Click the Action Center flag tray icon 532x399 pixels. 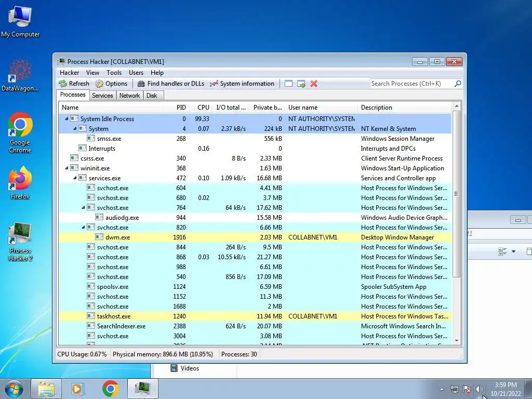click(x=467, y=389)
